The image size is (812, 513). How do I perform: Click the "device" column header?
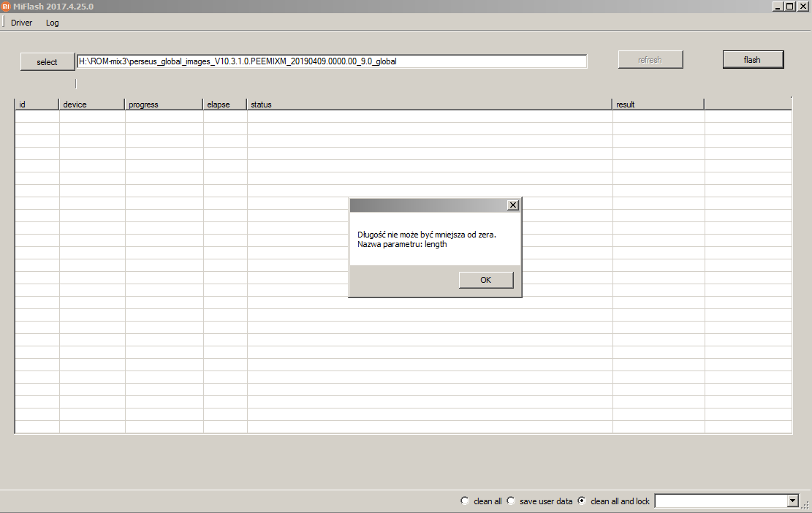91,104
